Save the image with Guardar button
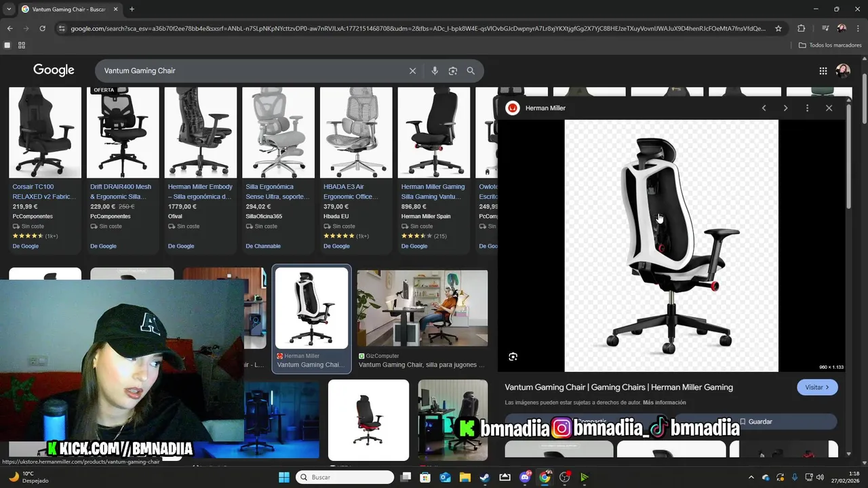 [x=755, y=422]
